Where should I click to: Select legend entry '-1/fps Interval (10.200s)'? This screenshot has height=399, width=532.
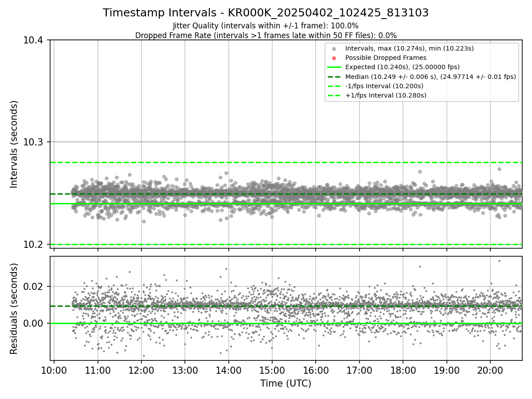pos(384,86)
